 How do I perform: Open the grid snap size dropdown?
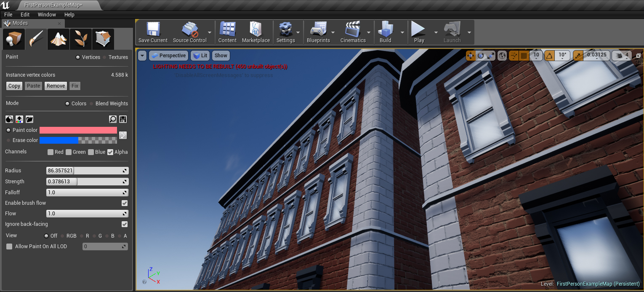537,55
